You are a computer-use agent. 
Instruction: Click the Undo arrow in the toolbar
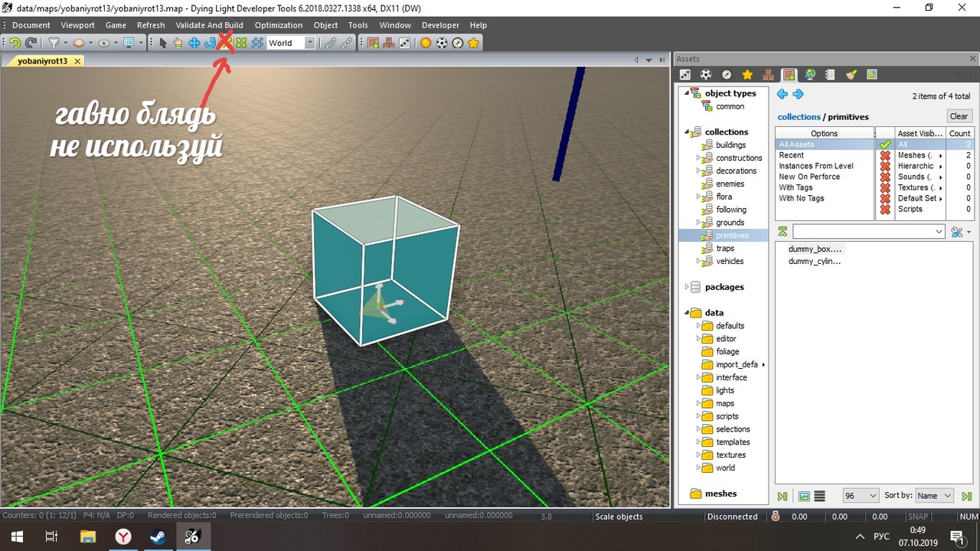click(15, 44)
